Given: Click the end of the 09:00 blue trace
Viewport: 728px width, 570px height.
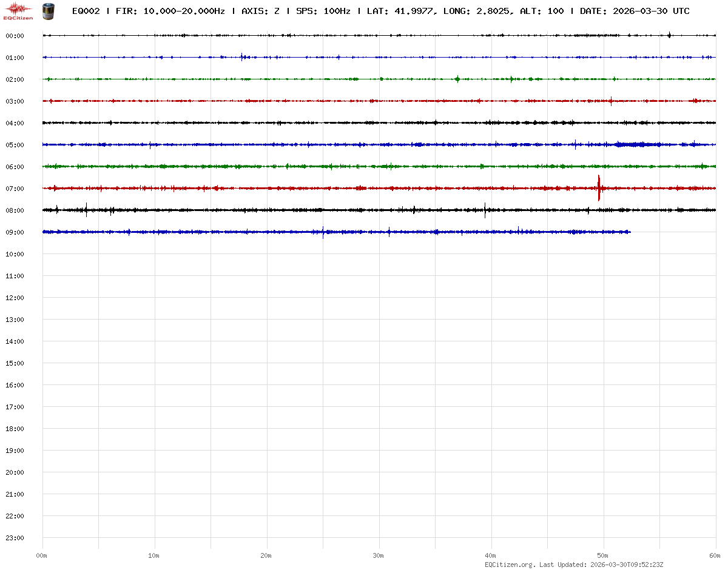Looking at the screenshot, I should [630, 232].
